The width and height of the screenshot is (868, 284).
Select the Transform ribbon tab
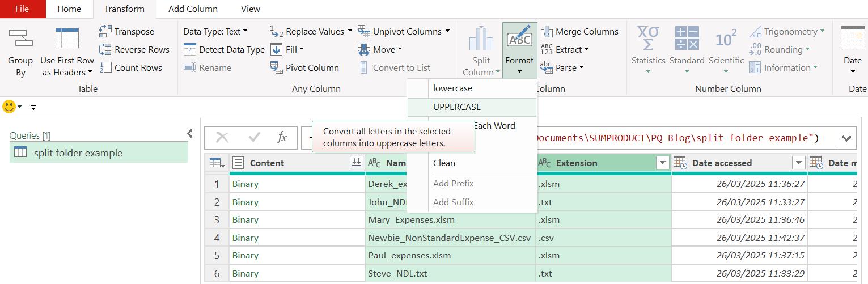click(124, 9)
